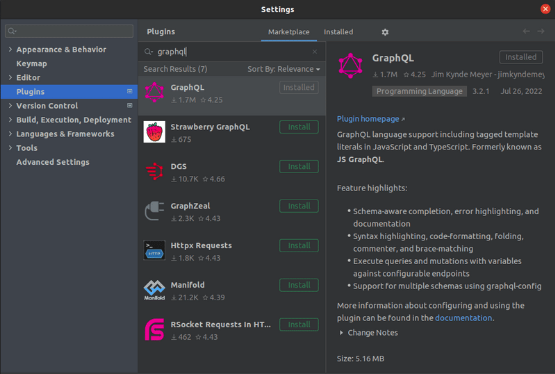Focus the settings search field
Image resolution: width=555 pixels, height=374 pixels.
tap(69, 31)
